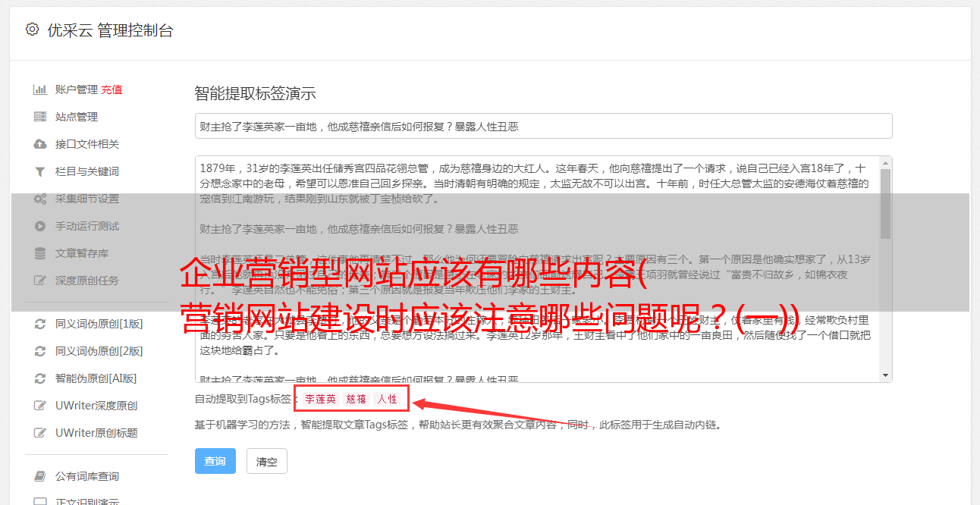Click the book icon beside 公有词库查询
Screen dimensions: 980x505
40,476
